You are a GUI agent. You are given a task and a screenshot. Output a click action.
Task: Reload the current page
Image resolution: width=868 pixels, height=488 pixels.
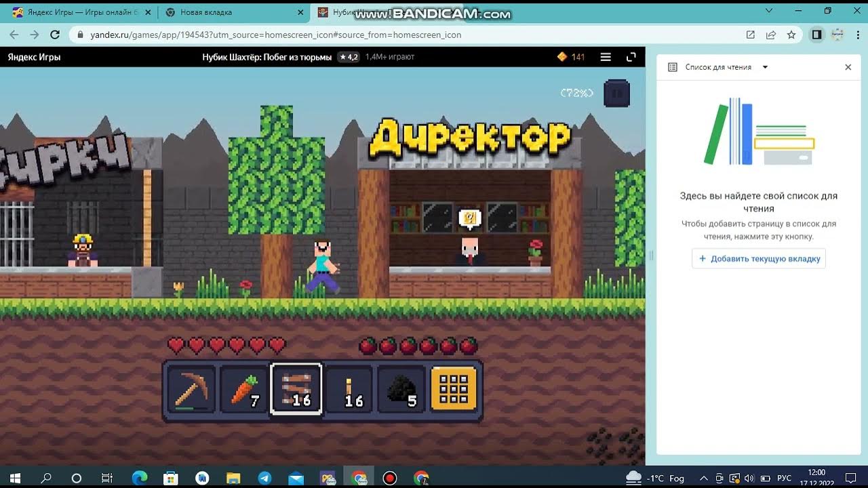tap(56, 35)
